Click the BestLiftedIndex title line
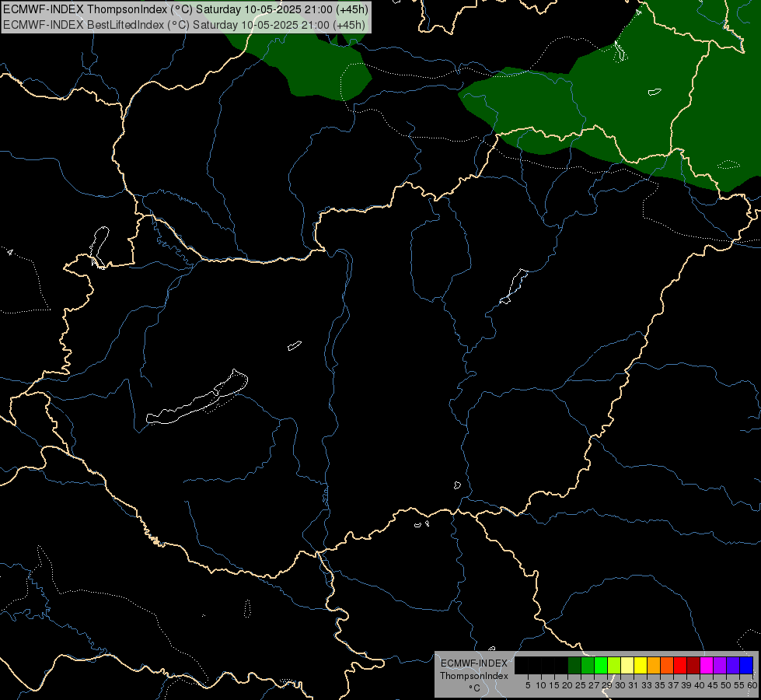Screen dimensions: 761x700 pos(184,25)
